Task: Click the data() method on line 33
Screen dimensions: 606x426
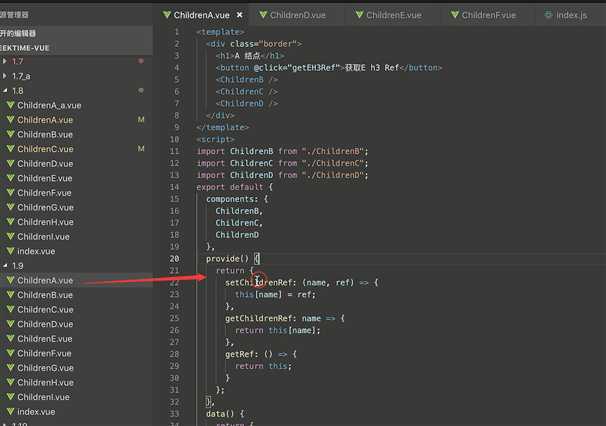Action: click(x=220, y=414)
